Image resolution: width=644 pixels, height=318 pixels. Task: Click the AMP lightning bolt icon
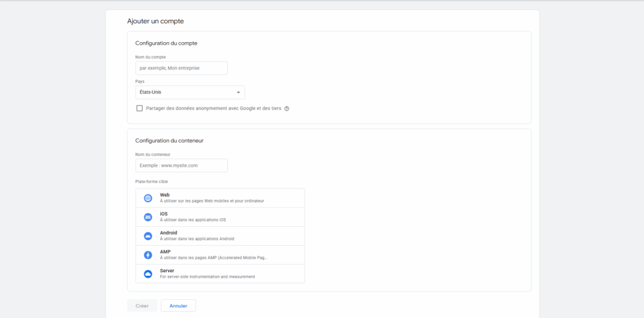[x=148, y=255]
